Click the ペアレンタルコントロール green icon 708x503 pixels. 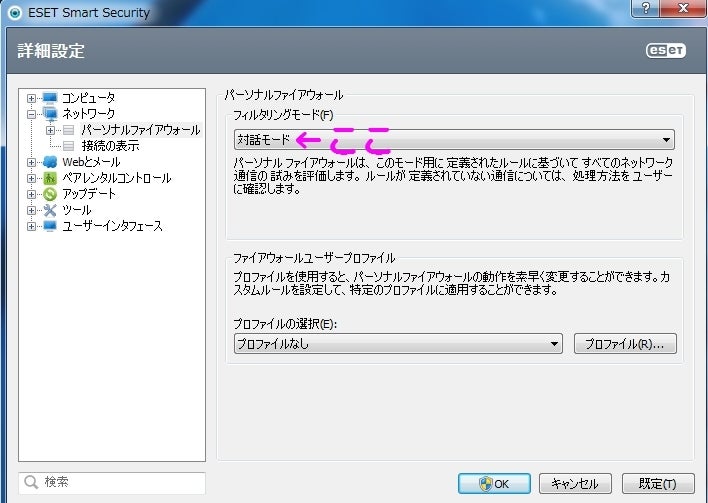50,178
